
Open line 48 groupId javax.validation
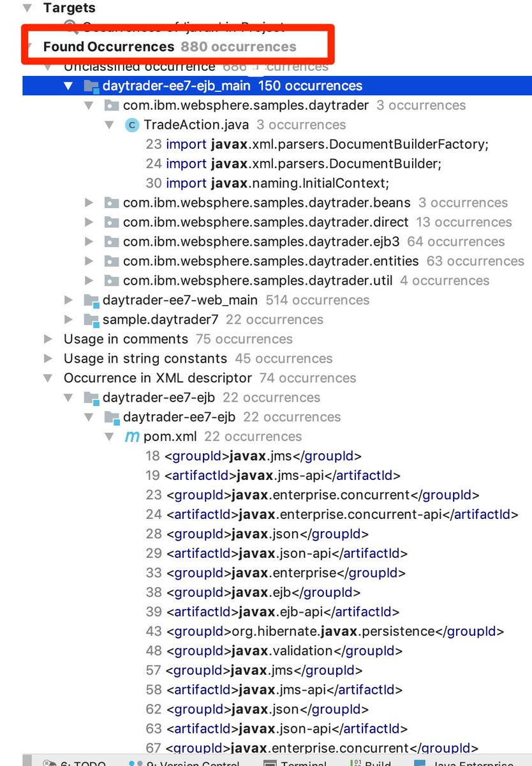(274, 650)
